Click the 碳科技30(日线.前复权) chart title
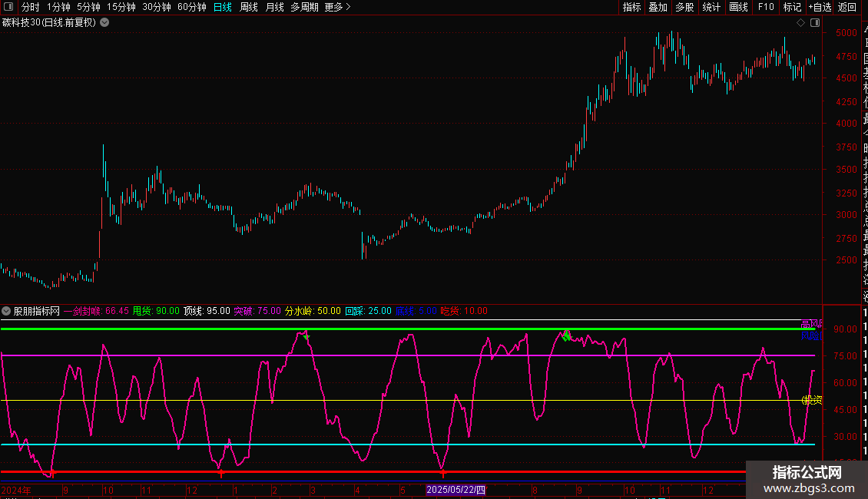Viewport: 868px width, 499px height. 48,23
